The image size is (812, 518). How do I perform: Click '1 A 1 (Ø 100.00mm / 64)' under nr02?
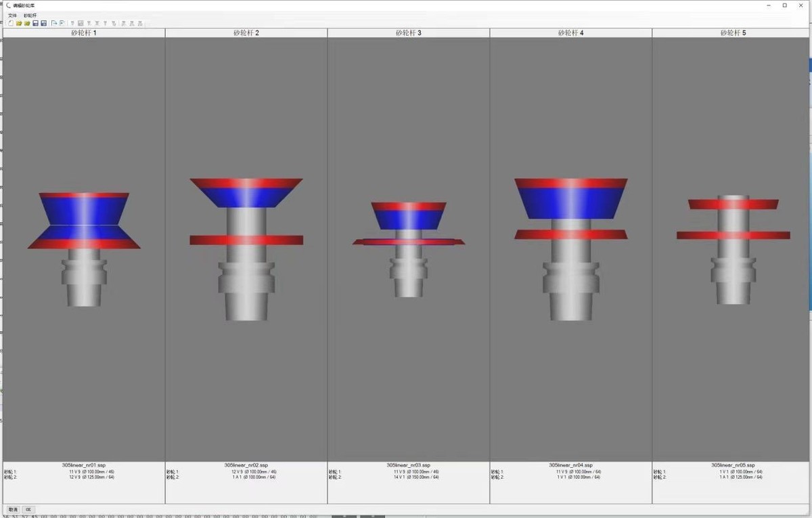(254, 477)
